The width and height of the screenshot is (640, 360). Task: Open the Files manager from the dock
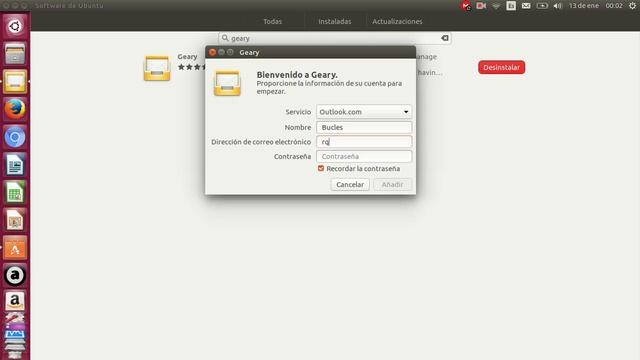[15, 54]
